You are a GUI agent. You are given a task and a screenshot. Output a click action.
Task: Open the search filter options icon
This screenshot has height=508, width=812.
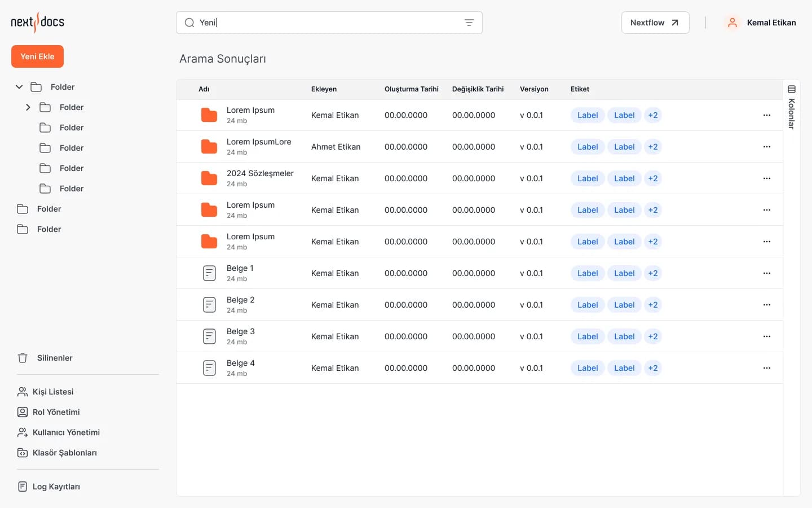469,23
